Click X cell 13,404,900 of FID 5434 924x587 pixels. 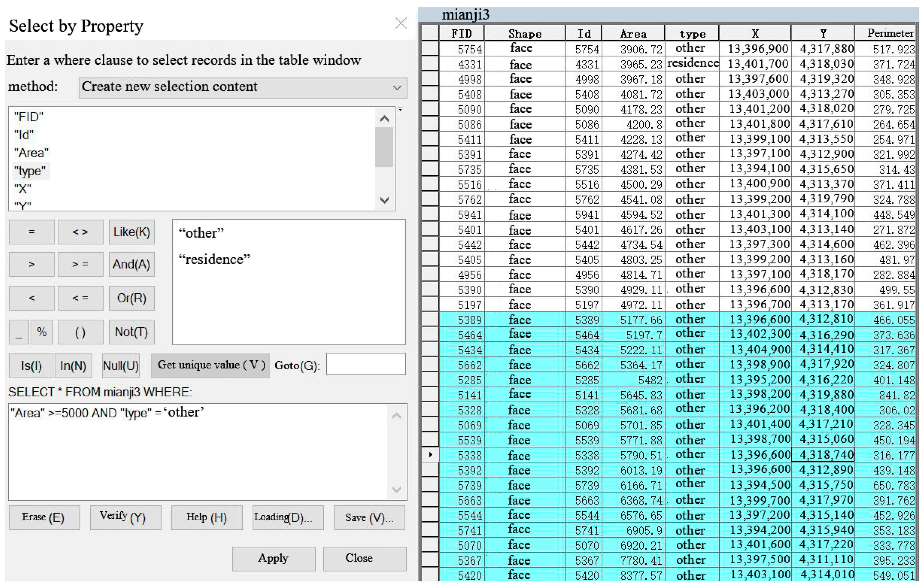[x=755, y=350]
